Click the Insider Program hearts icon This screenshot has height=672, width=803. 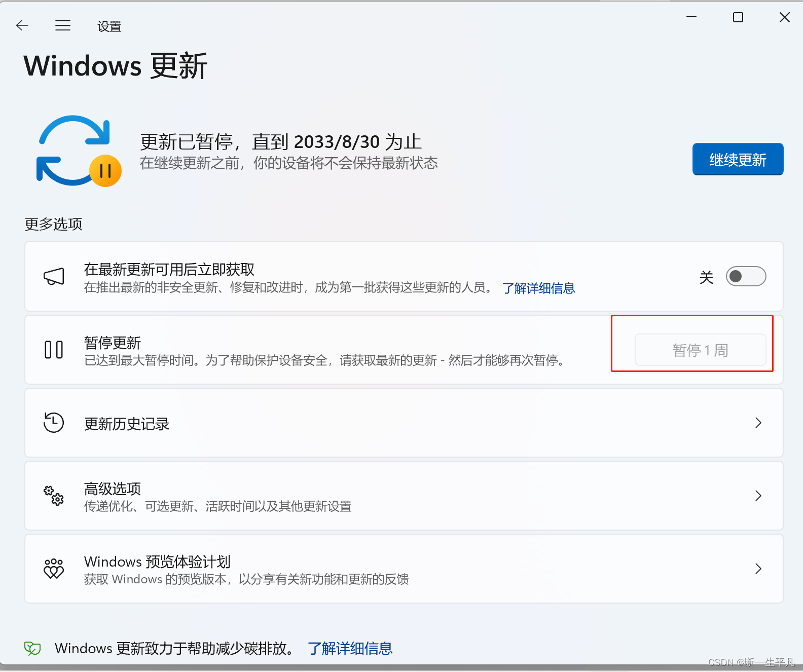click(x=54, y=569)
